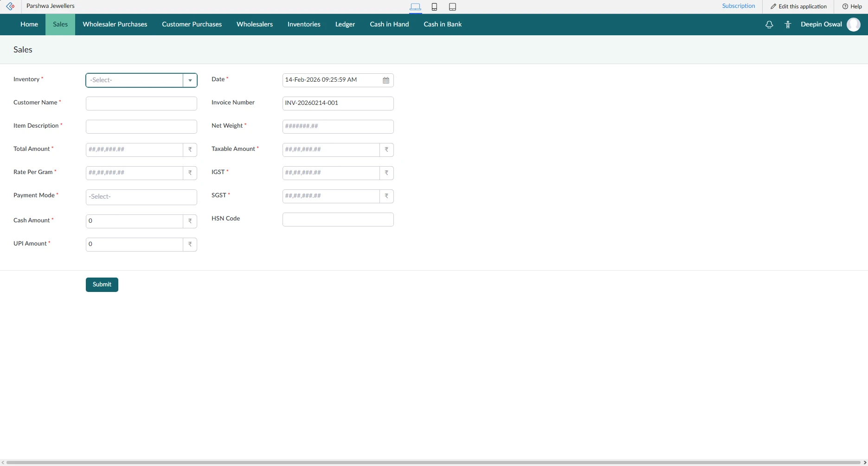Focus the UPI Amount field
The width and height of the screenshot is (868, 466).
tap(135, 245)
